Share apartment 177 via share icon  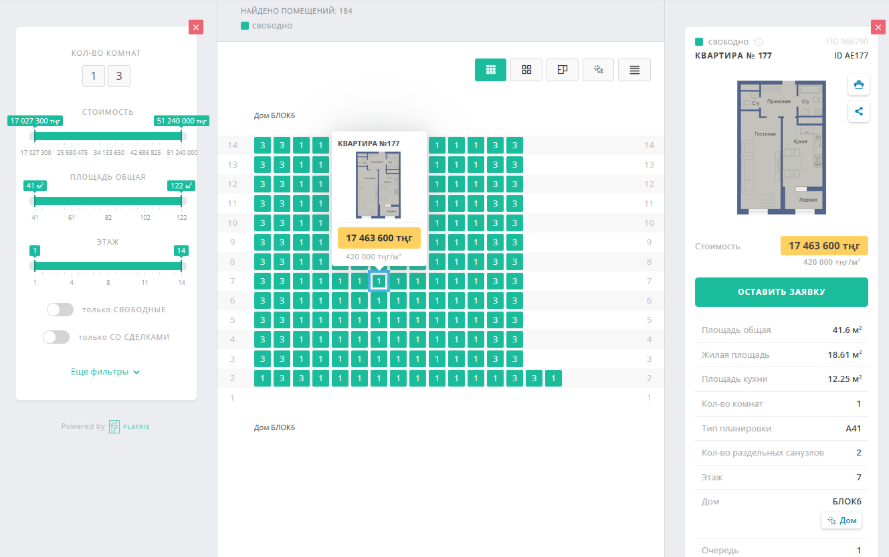pyautogui.click(x=857, y=112)
